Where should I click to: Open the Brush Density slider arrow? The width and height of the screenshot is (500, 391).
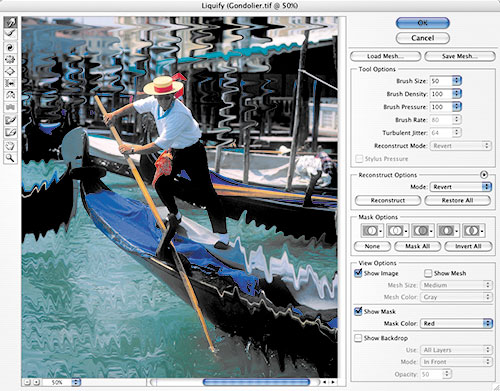coord(457,94)
